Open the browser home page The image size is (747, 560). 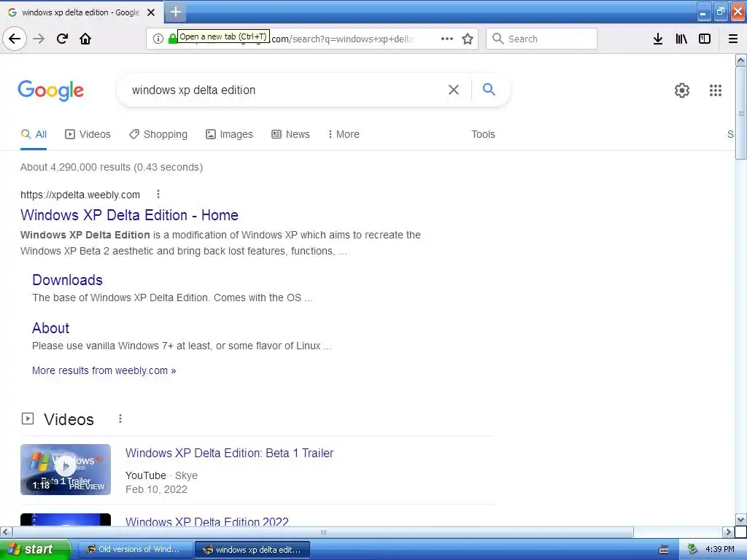click(85, 39)
